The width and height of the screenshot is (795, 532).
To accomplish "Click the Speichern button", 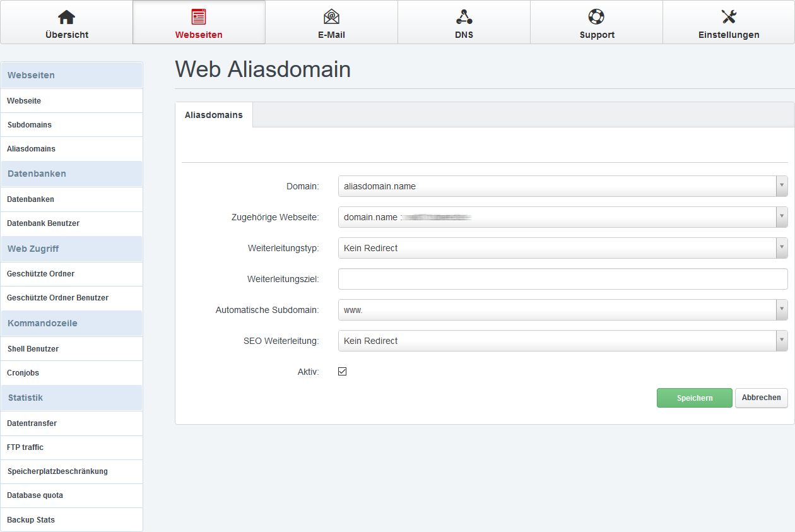I will click(x=694, y=398).
